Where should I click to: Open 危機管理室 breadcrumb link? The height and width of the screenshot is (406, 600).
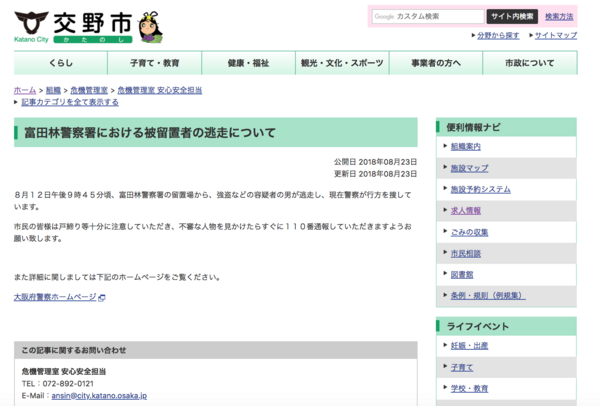(88, 90)
